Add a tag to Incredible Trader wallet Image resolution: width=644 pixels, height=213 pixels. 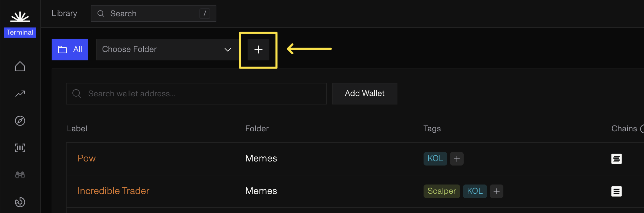(497, 191)
